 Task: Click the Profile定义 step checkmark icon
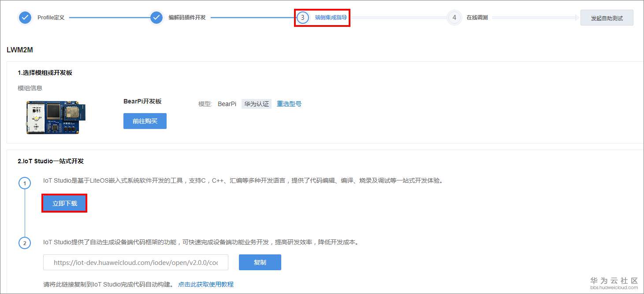[x=25, y=18]
